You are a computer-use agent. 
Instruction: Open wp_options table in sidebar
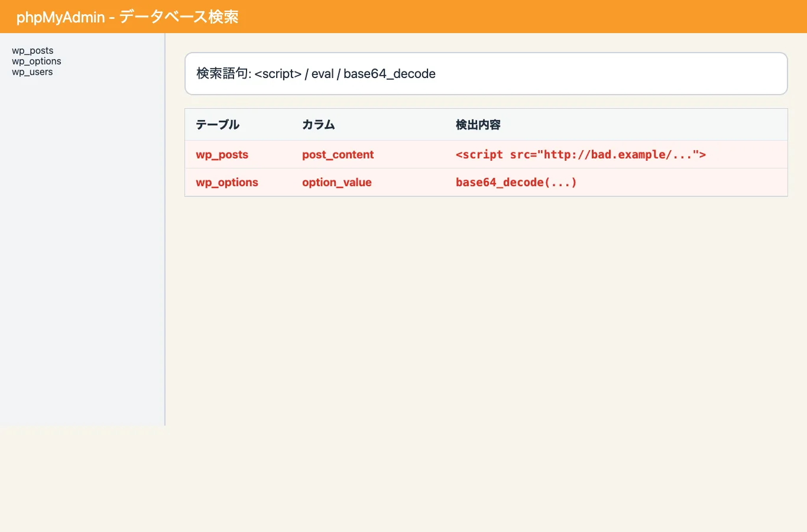coord(37,61)
